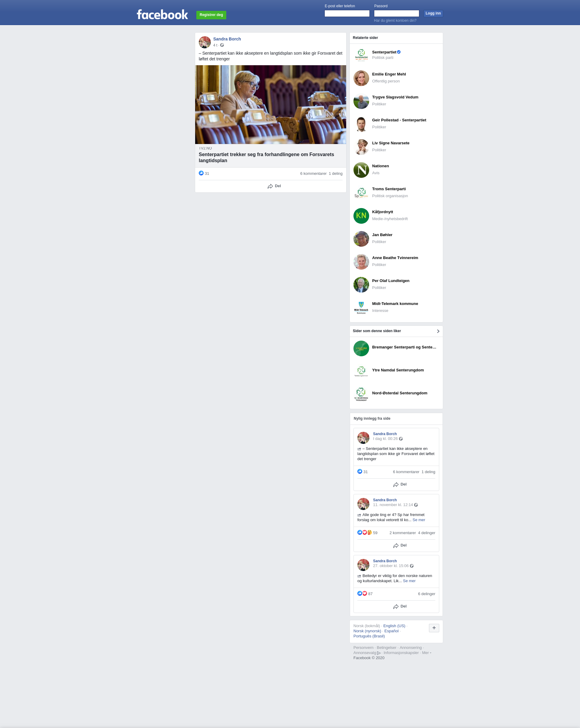
Task: Open the TV2 article image thumbnail
Action: pyautogui.click(x=271, y=105)
